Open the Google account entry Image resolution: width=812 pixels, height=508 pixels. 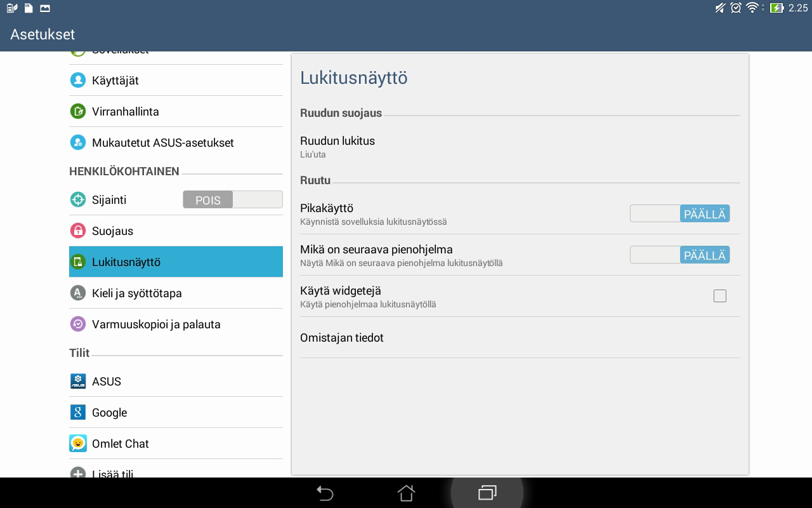tap(176, 412)
